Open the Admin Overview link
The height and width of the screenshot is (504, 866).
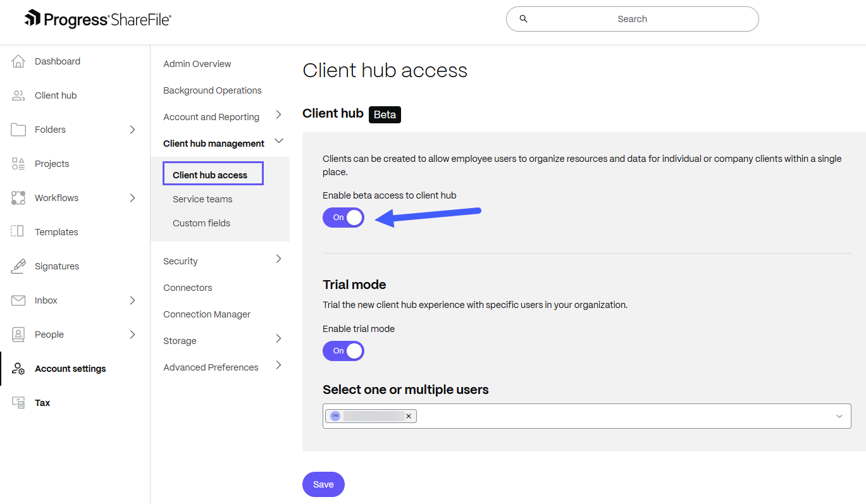point(197,63)
